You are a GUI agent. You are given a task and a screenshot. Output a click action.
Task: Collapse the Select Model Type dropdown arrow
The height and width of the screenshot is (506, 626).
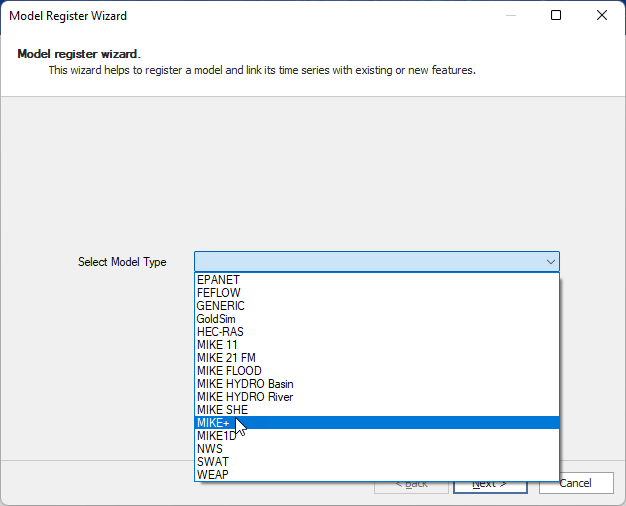(551, 262)
